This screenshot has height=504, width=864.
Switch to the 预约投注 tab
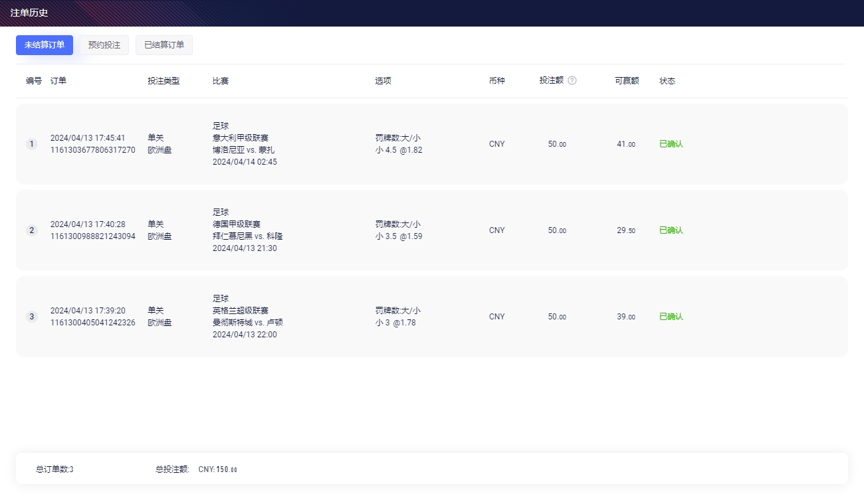[x=104, y=45]
